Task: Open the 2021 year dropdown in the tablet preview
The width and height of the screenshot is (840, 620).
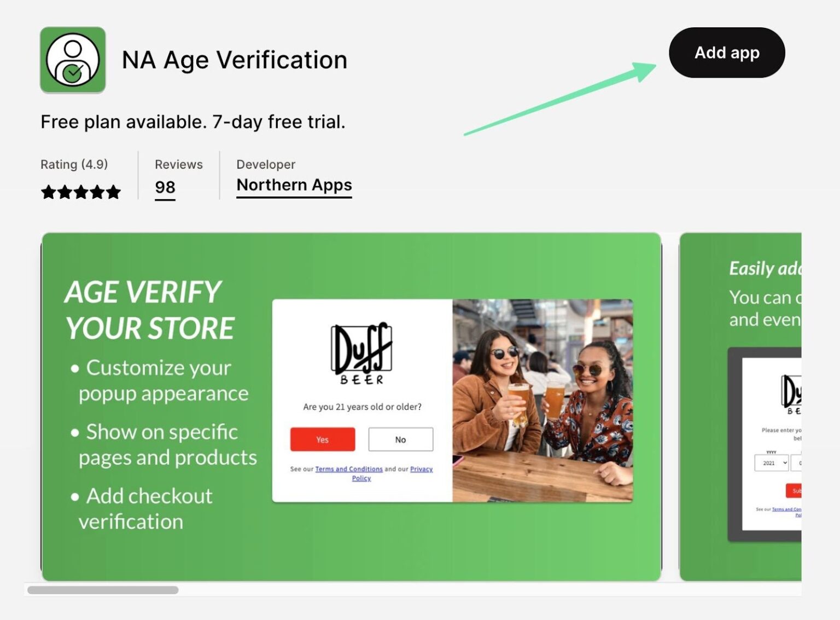Action: [771, 463]
